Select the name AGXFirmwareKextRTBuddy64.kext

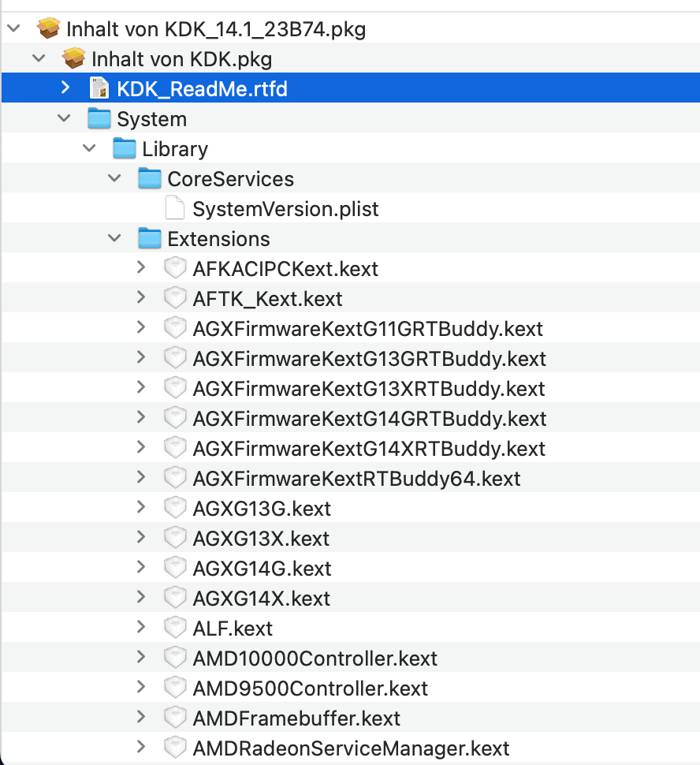pyautogui.click(x=356, y=479)
